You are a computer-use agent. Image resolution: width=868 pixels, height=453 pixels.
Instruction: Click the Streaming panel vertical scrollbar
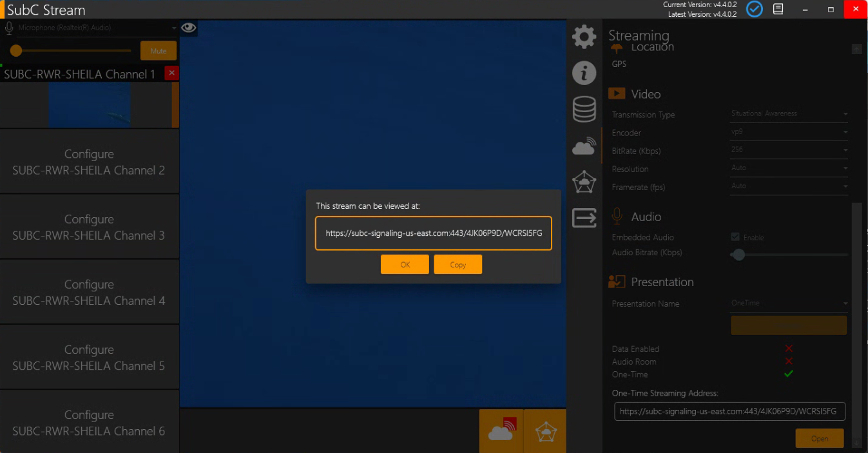pos(856,322)
